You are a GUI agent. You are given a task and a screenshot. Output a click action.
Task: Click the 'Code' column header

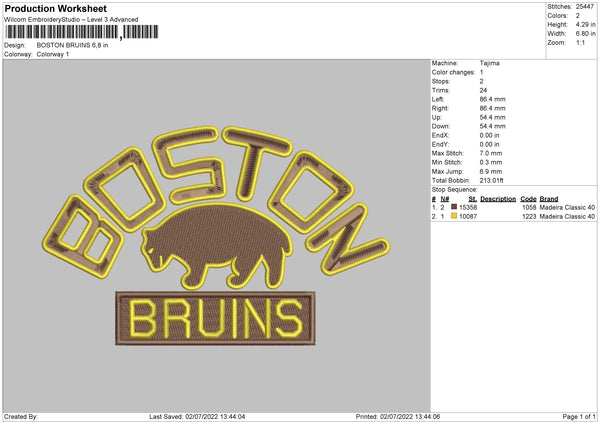pyautogui.click(x=528, y=199)
